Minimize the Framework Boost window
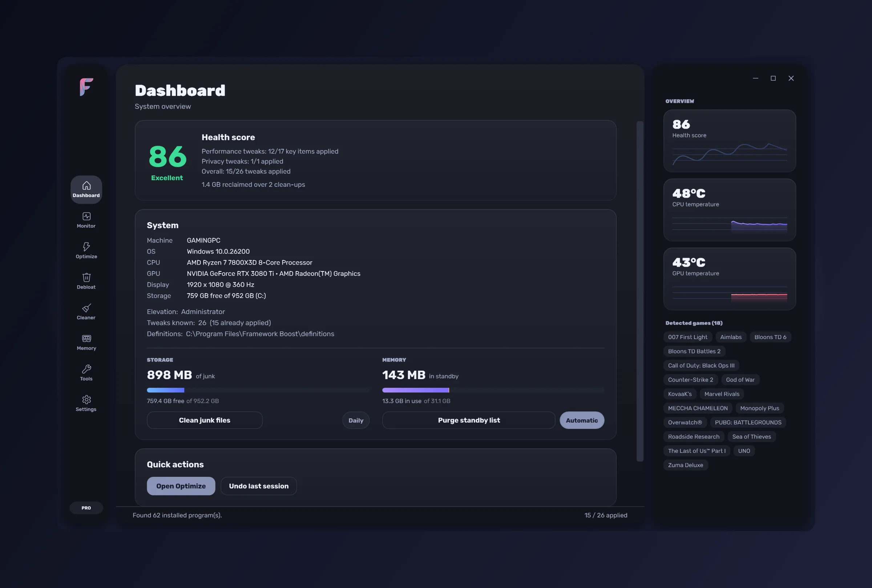 pyautogui.click(x=755, y=78)
